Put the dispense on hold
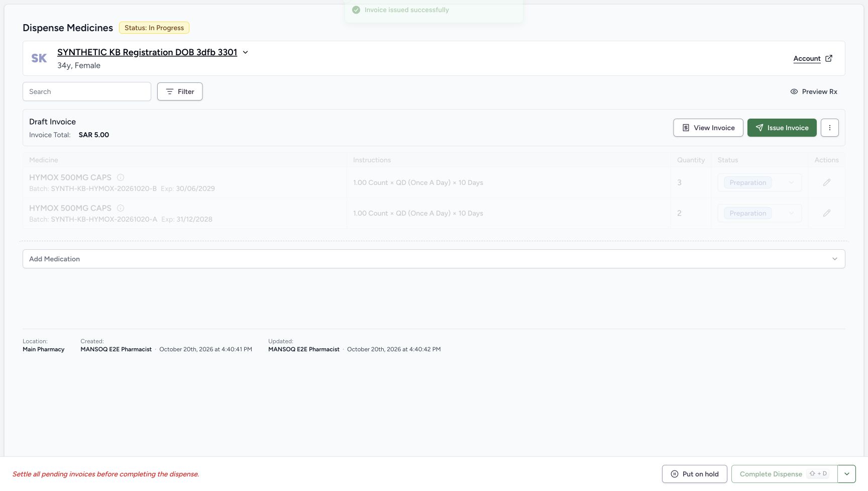 (694, 474)
